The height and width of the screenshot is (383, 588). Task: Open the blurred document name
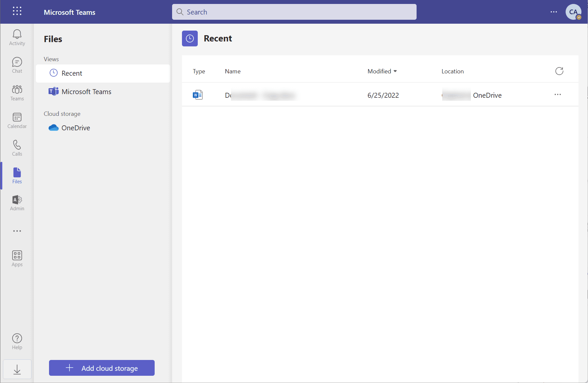pos(260,95)
